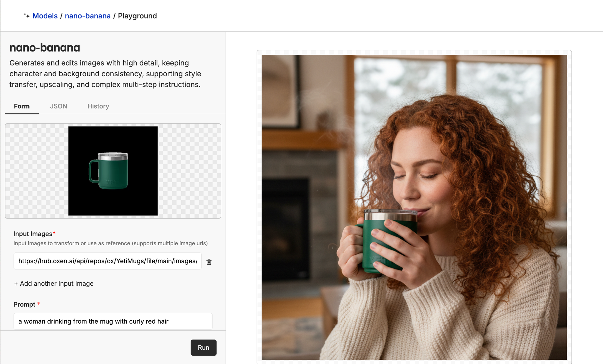Open the Models breadcrumb link
603x364 pixels.
[45, 16]
